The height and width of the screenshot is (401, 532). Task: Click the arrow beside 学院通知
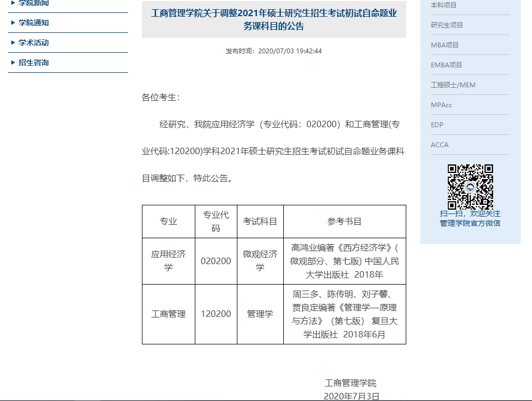[13, 23]
